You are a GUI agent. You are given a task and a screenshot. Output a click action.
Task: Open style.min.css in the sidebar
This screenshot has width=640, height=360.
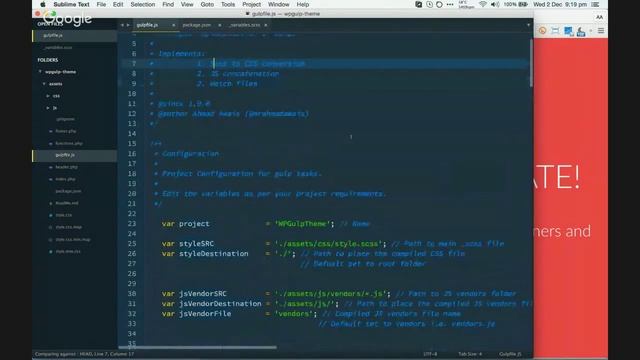[68, 251]
